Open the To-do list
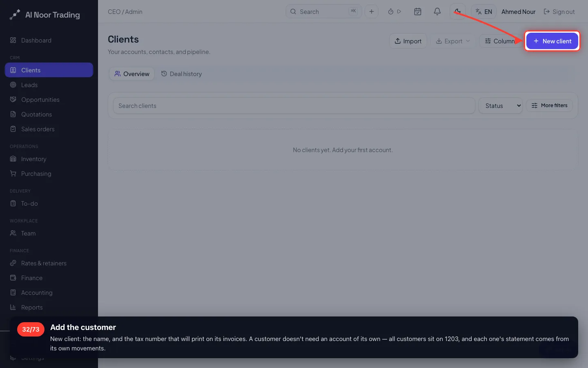 pyautogui.click(x=49, y=203)
